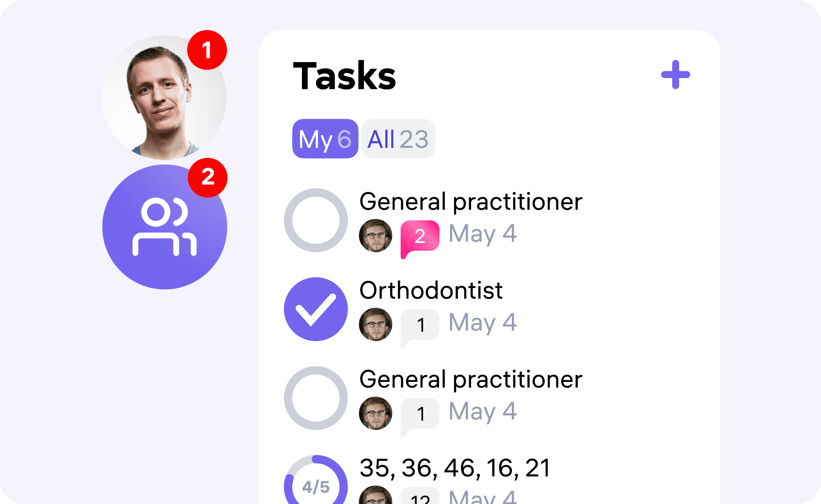This screenshot has width=821, height=504.
Task: Open the purple team members icon
Action: pos(165,227)
